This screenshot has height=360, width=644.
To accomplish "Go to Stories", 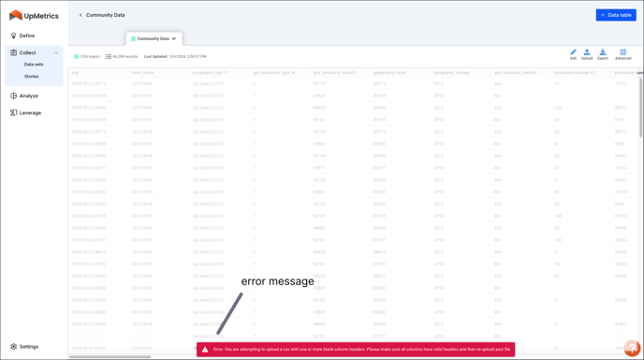I will coord(31,77).
